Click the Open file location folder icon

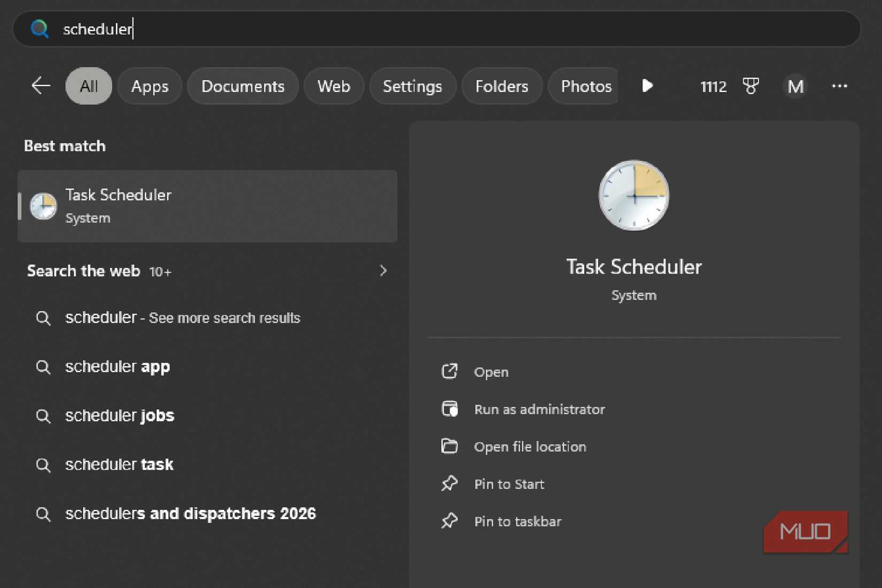(450, 446)
